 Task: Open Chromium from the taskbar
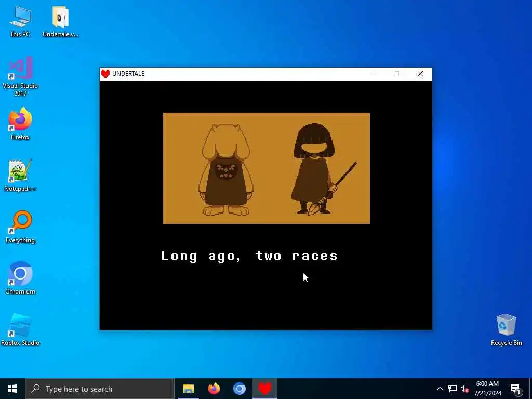coord(239,389)
